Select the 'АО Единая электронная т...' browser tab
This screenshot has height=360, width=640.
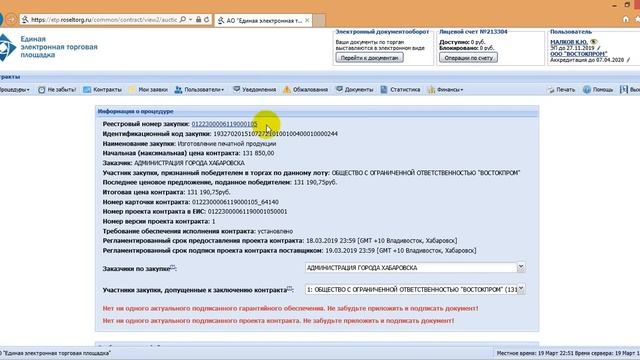coord(263,20)
